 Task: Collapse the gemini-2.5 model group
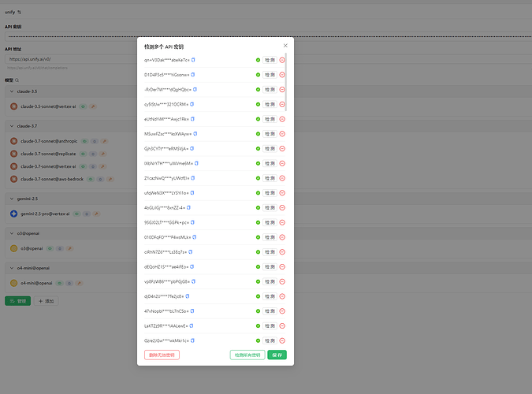click(x=12, y=199)
